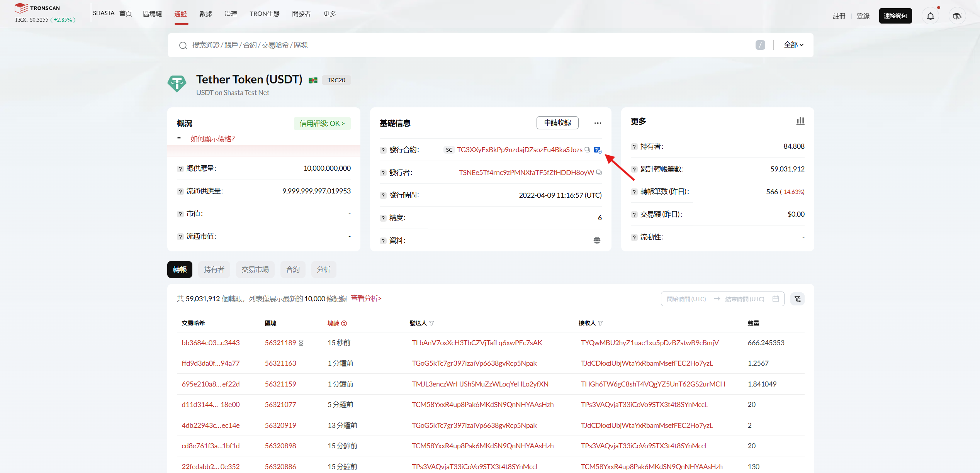The image size is (980, 473).
Task: Click help icon next to 發行合約
Action: click(383, 150)
